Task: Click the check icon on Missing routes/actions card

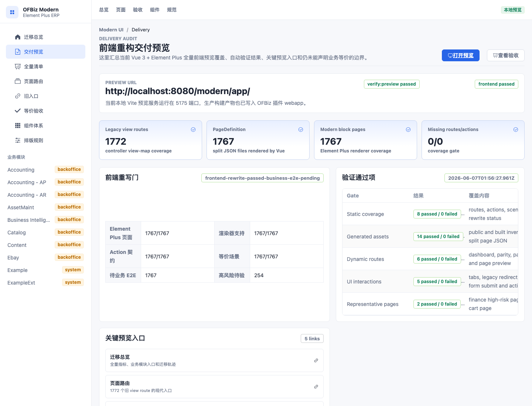Action: tap(516, 130)
